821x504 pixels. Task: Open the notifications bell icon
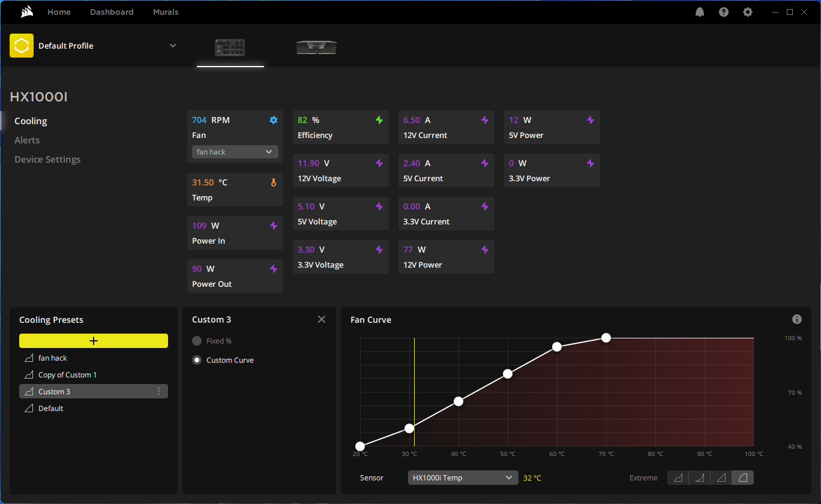tap(700, 12)
